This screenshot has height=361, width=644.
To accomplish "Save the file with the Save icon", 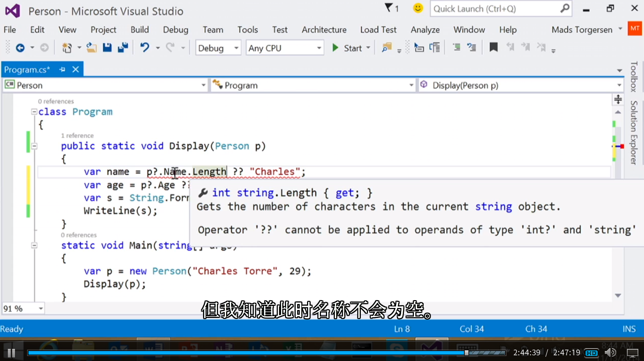I will click(107, 48).
